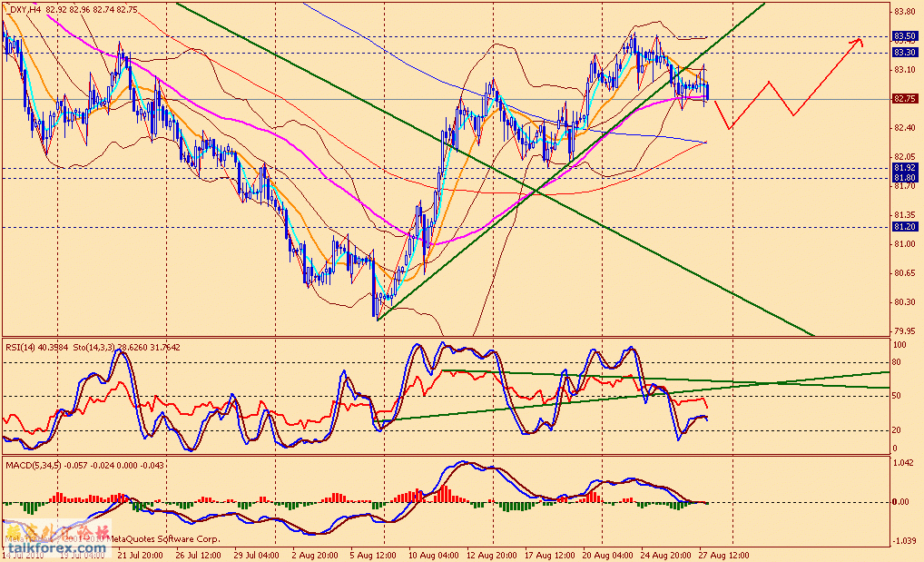Screen dimensions: 924x562
Task: Click the highlighted 81.80 price level label
Action: click(905, 178)
